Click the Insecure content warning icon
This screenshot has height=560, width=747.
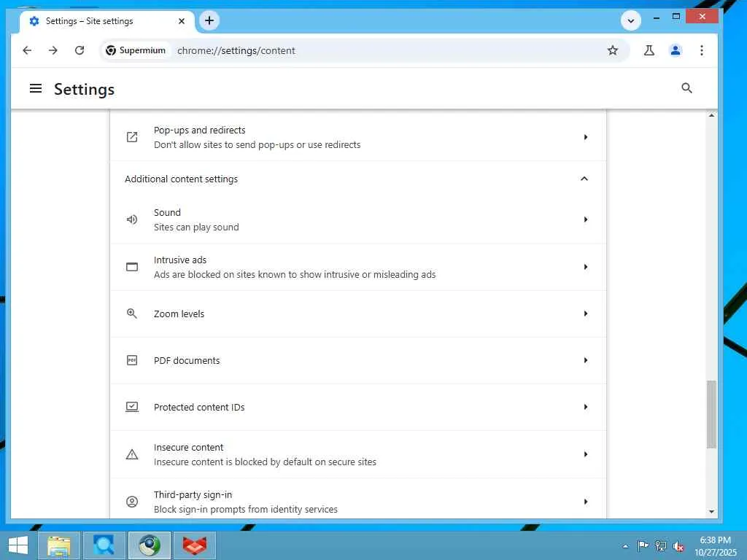(132, 454)
